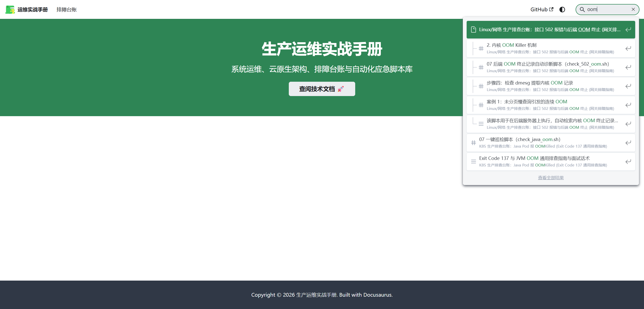Click lines icon beside '该脚本用于在后端服务器上执行'
This screenshot has width=644, height=309.
point(481,124)
